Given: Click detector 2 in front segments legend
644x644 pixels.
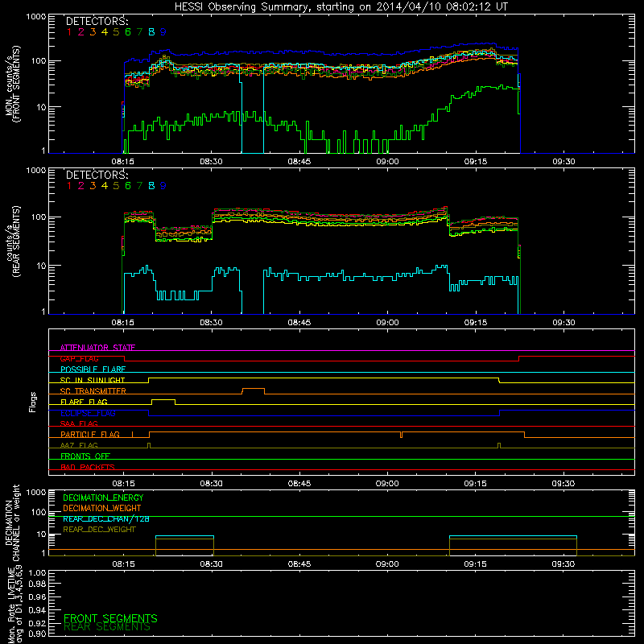Looking at the screenshot, I should coord(81,32).
